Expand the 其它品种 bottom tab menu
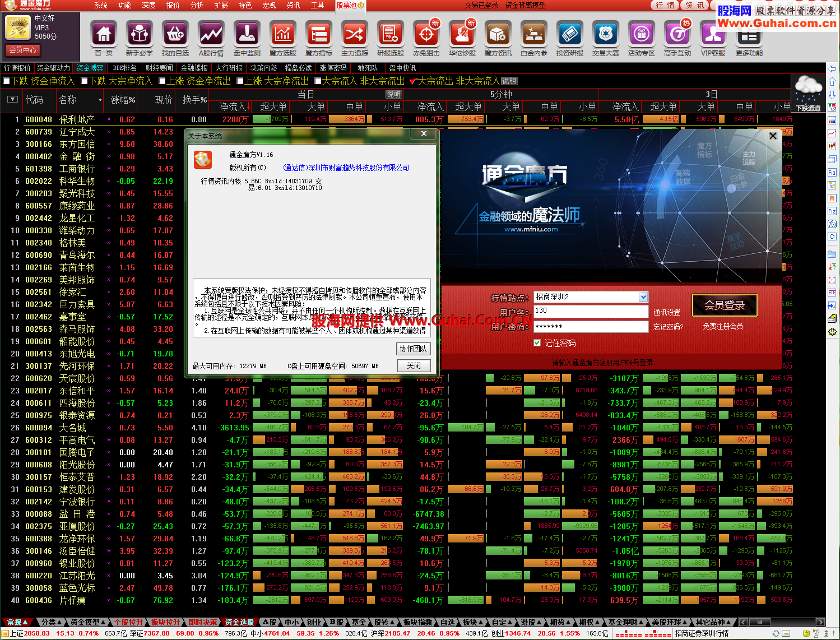 (714, 622)
